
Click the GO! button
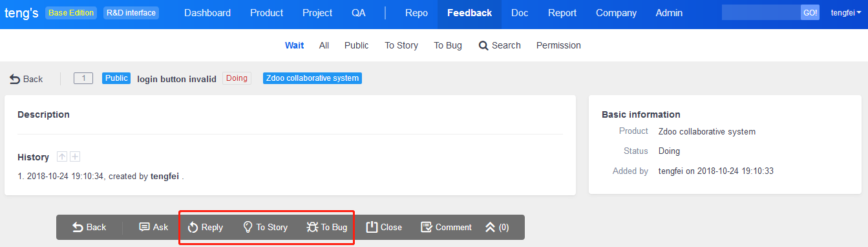(810, 13)
